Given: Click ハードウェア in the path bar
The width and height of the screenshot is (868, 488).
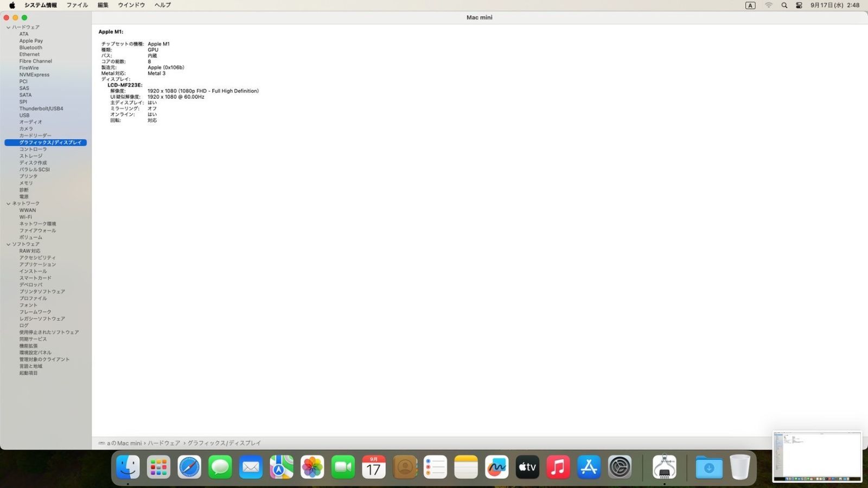Looking at the screenshot, I should click(x=164, y=444).
